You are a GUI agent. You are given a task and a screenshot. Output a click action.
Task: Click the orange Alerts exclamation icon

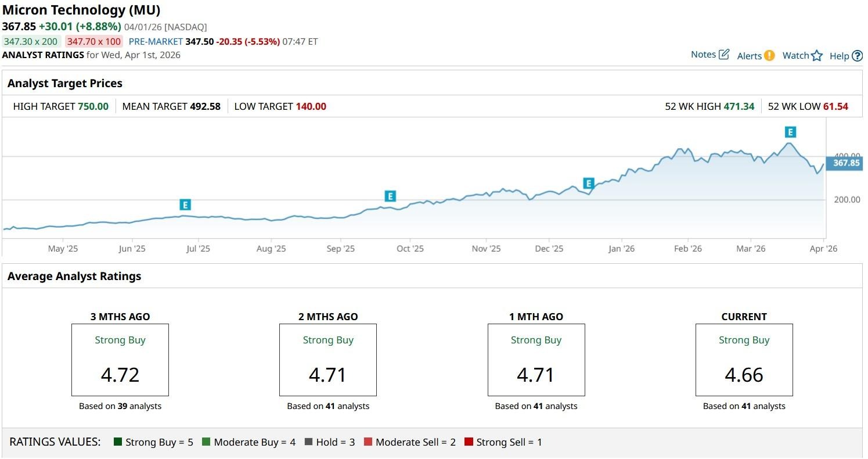769,56
